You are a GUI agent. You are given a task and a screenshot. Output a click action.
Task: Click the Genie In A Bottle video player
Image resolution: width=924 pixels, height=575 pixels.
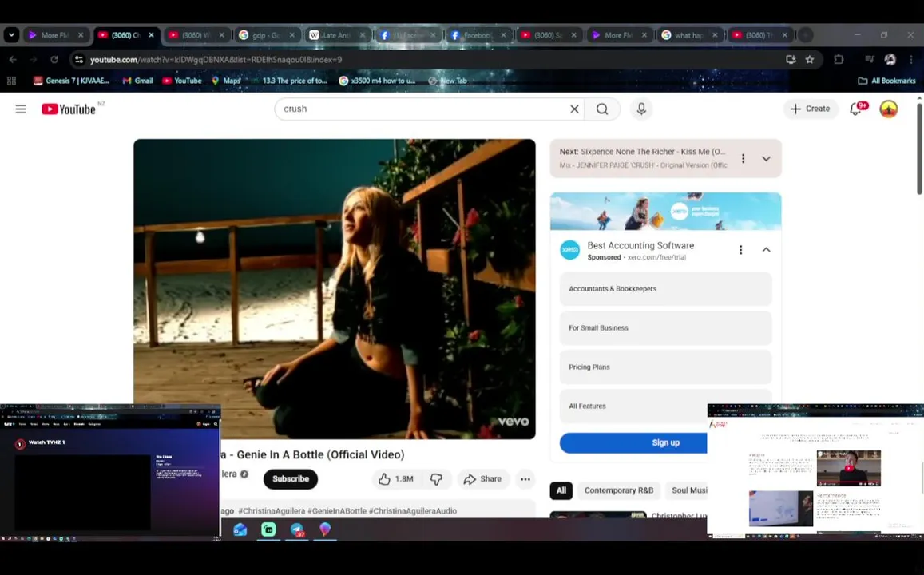pyautogui.click(x=334, y=288)
